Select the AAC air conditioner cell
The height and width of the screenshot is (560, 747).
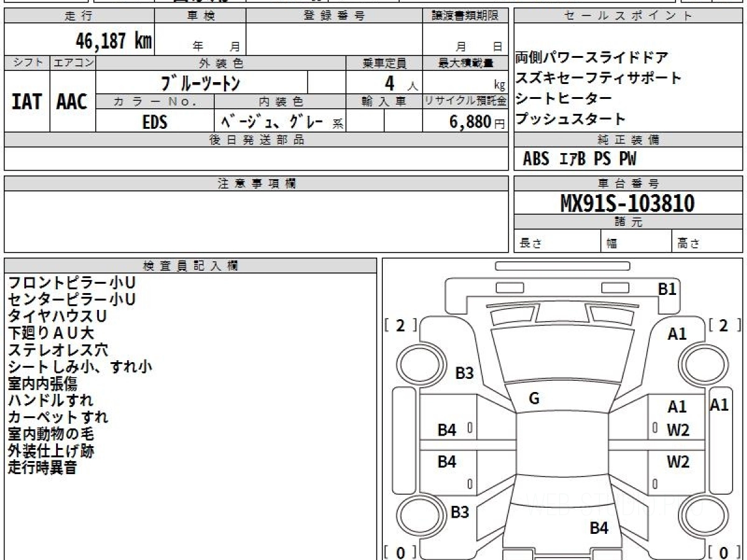[x=72, y=101]
